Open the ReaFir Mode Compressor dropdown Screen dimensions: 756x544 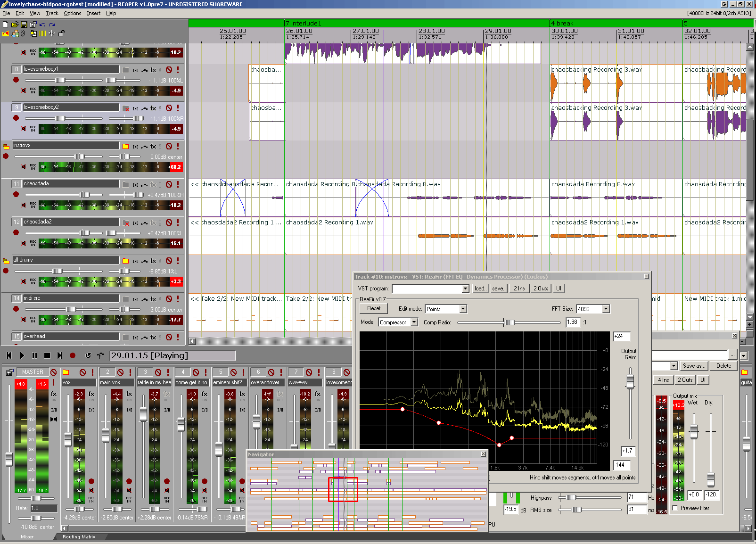398,322
